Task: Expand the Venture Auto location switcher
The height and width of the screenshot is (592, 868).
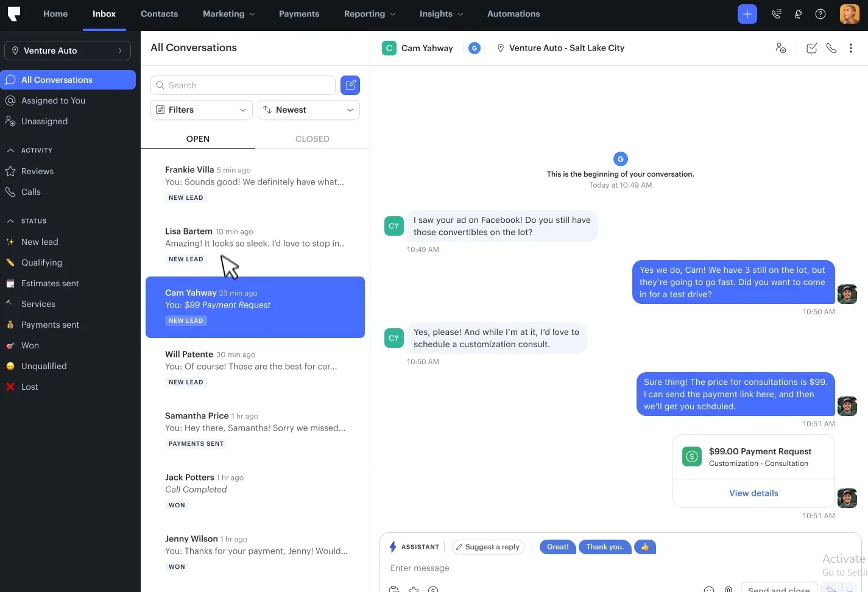Action: 67,51
